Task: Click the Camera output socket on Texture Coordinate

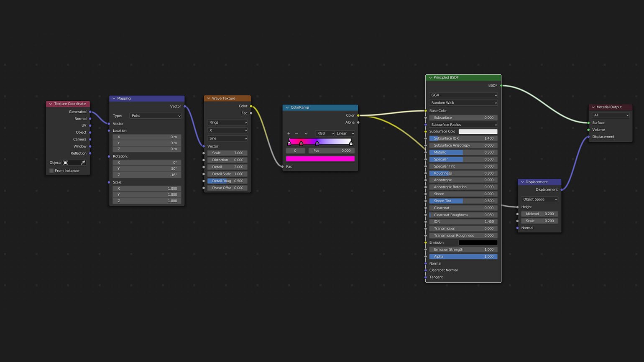Action: [90, 139]
